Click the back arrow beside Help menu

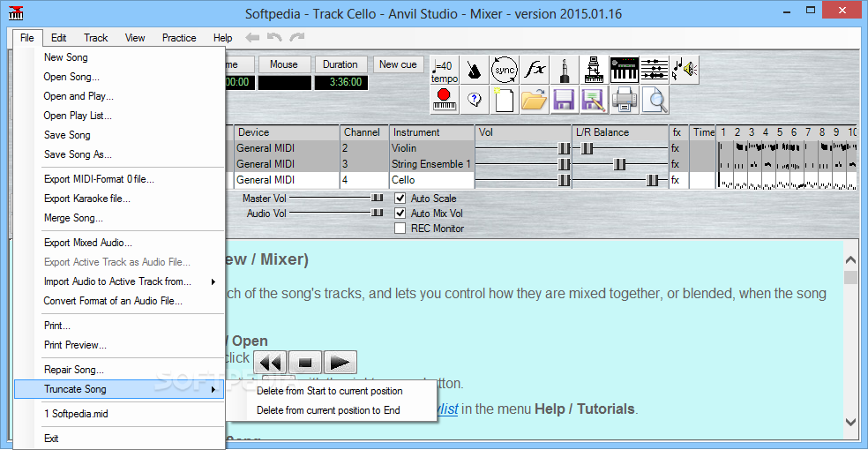tap(252, 37)
